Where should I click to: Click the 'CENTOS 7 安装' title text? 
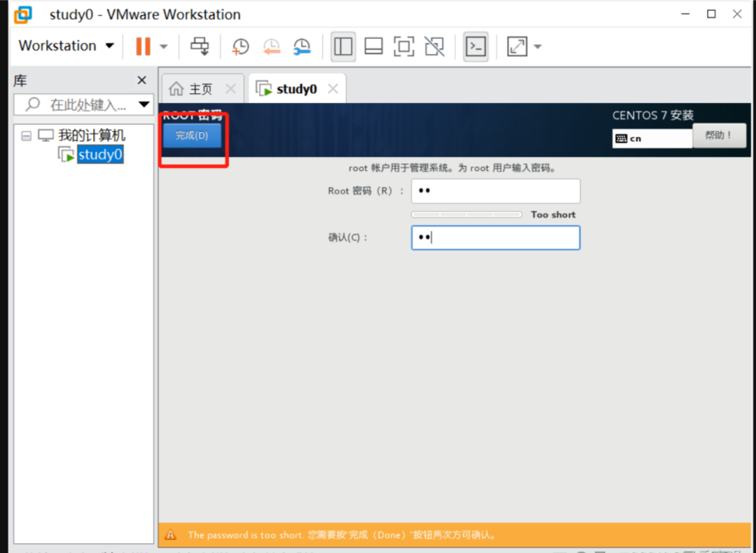point(653,115)
